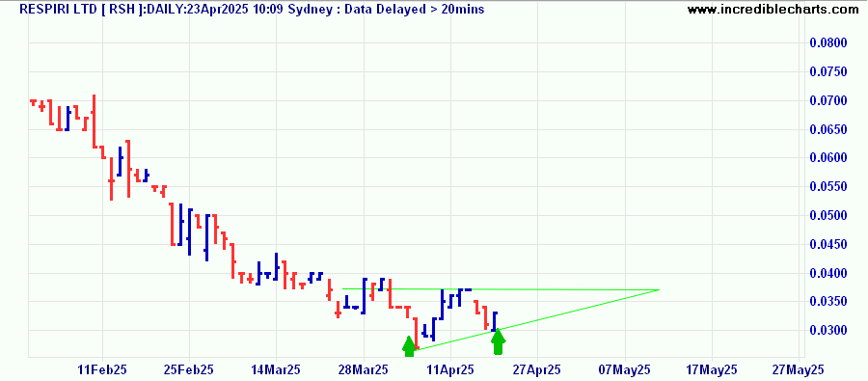
Task: Select the 27May25 date axis label
Action: click(x=799, y=368)
